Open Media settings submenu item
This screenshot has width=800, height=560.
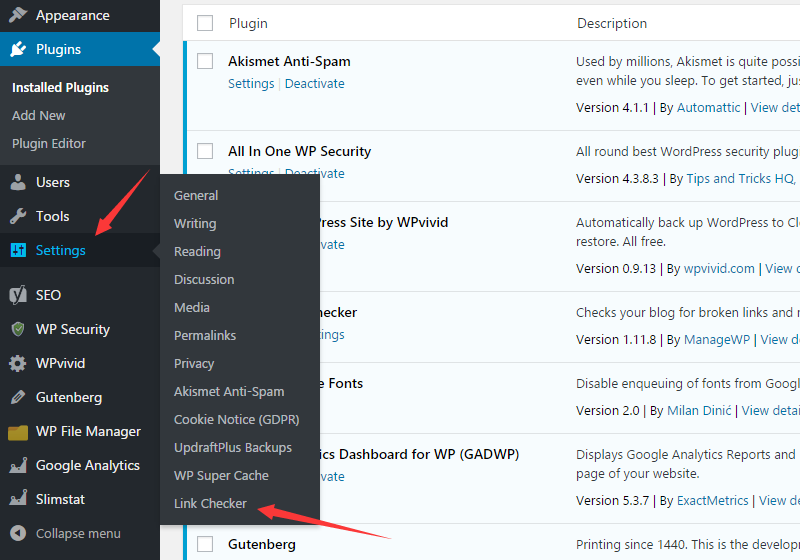192,308
